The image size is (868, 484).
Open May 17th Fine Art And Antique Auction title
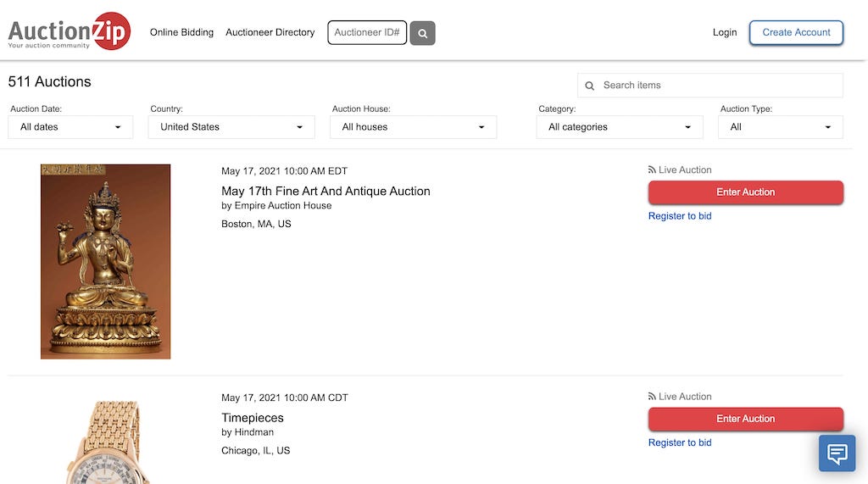[x=325, y=191]
